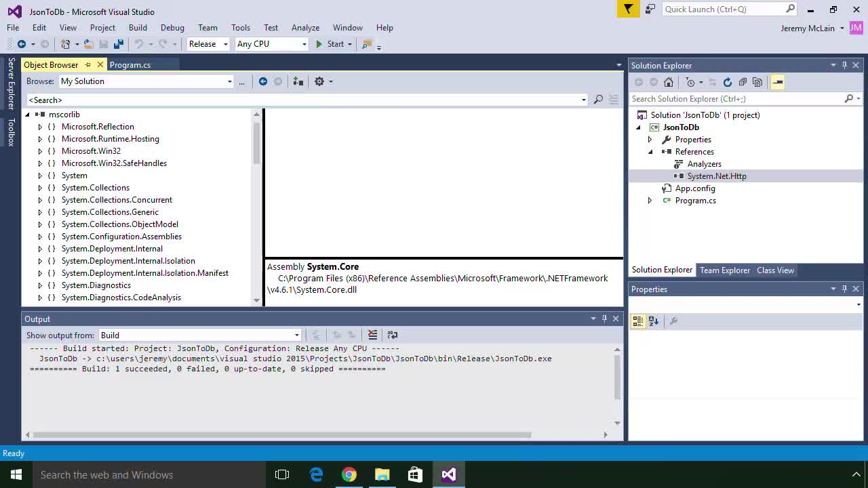Click the Solution Explorer Home icon
Screen dimensions: 868x488
point(669,82)
